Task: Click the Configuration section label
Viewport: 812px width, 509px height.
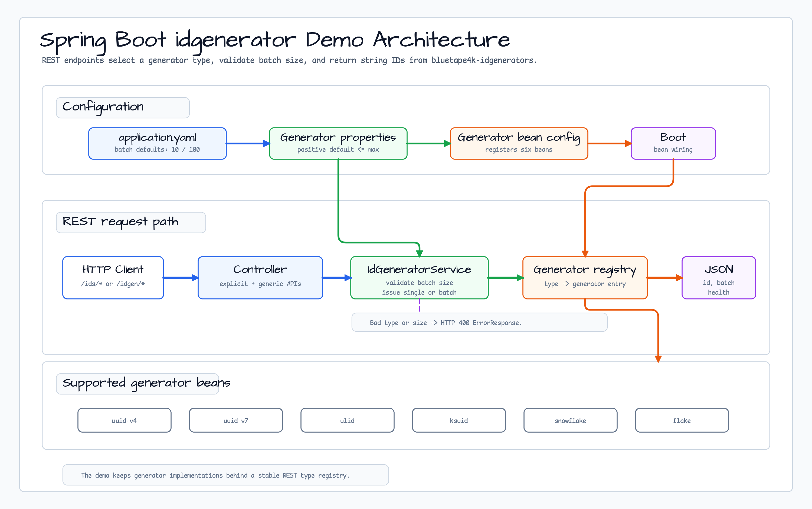Action: click(x=123, y=108)
